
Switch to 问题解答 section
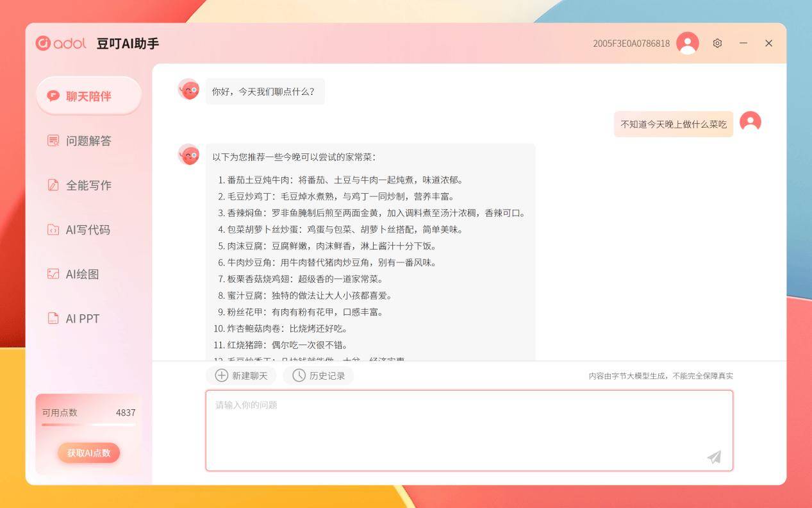coord(88,140)
